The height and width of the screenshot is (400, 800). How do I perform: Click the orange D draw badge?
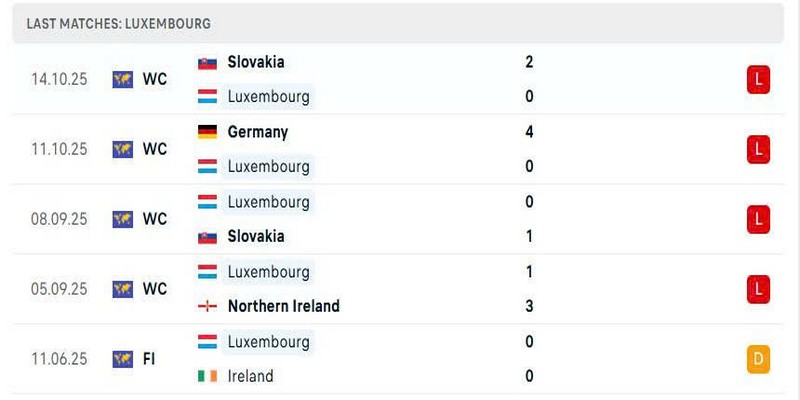click(758, 359)
